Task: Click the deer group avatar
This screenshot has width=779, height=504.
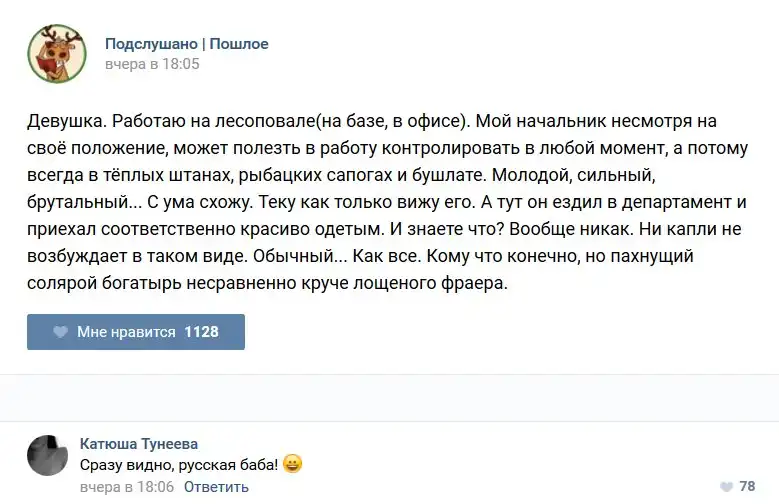Action: coord(56,53)
